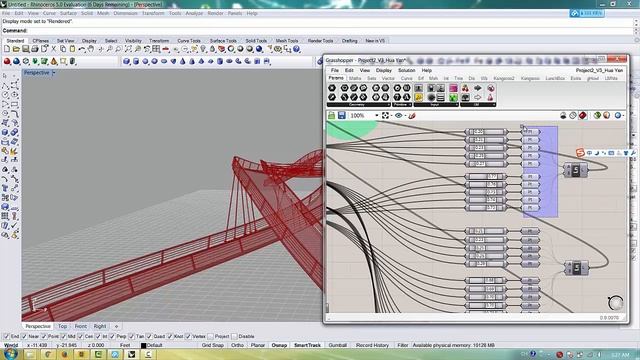Select the Pan hand tool
The height and width of the screenshot is (360, 640).
click(x=91, y=49)
